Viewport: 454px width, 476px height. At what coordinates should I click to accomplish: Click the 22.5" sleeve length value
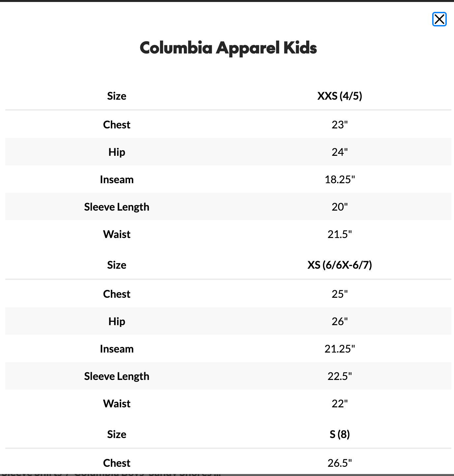click(x=340, y=376)
